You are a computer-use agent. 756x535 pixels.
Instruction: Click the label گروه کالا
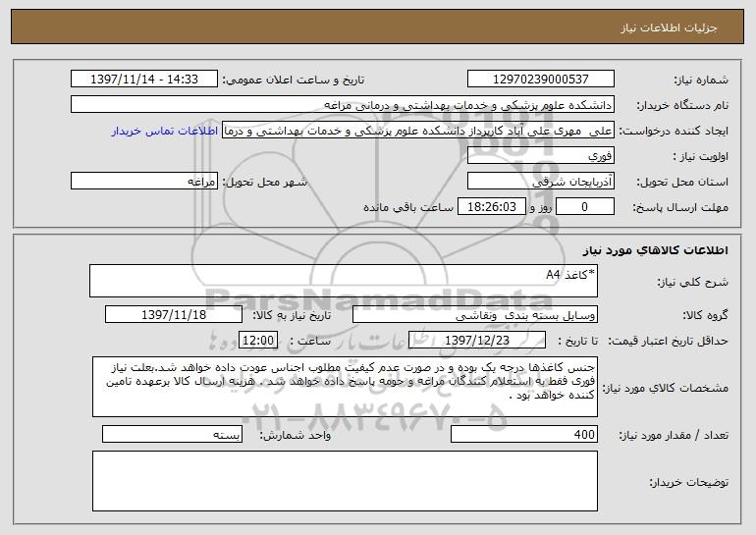[x=705, y=315]
